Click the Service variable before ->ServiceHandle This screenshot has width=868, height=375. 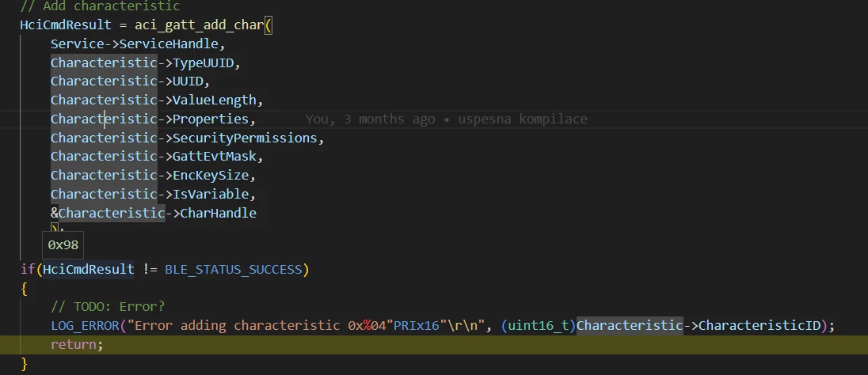77,44
